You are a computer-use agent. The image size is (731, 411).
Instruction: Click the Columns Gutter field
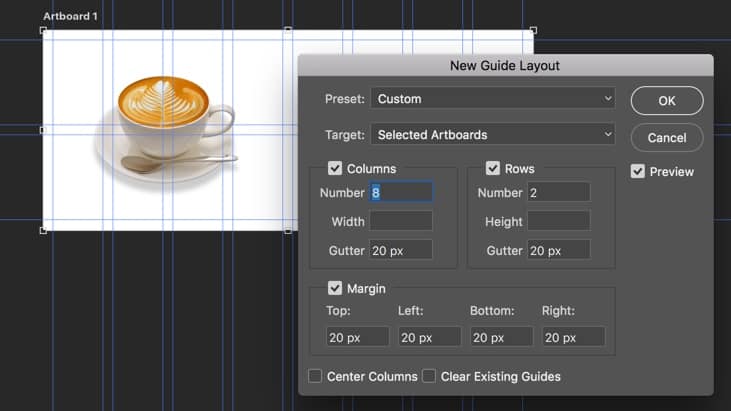(401, 250)
